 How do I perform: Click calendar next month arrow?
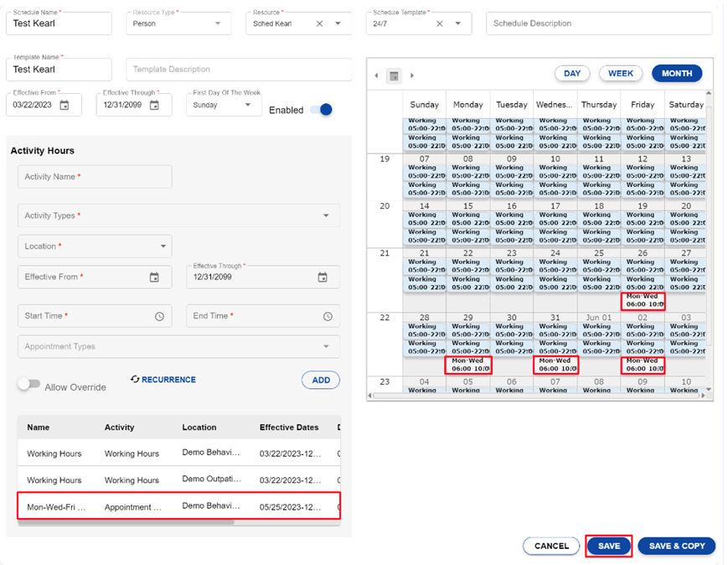pyautogui.click(x=412, y=75)
